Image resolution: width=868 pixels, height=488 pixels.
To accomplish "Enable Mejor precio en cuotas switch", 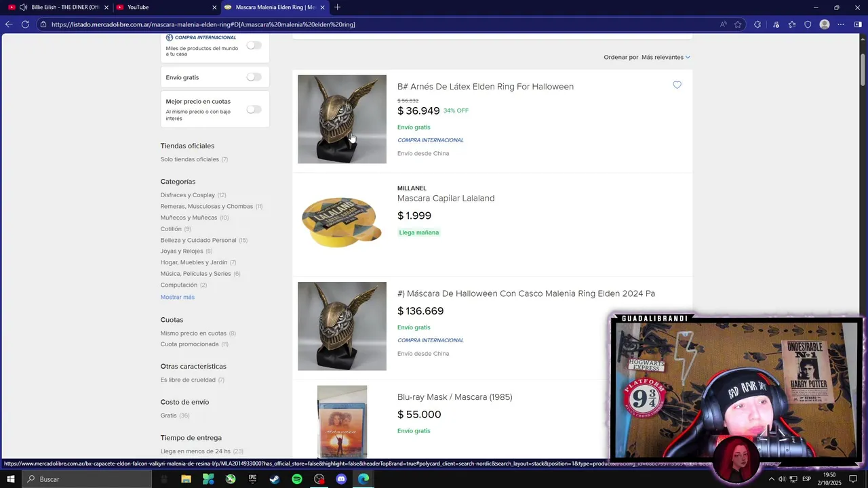I will click(x=254, y=109).
